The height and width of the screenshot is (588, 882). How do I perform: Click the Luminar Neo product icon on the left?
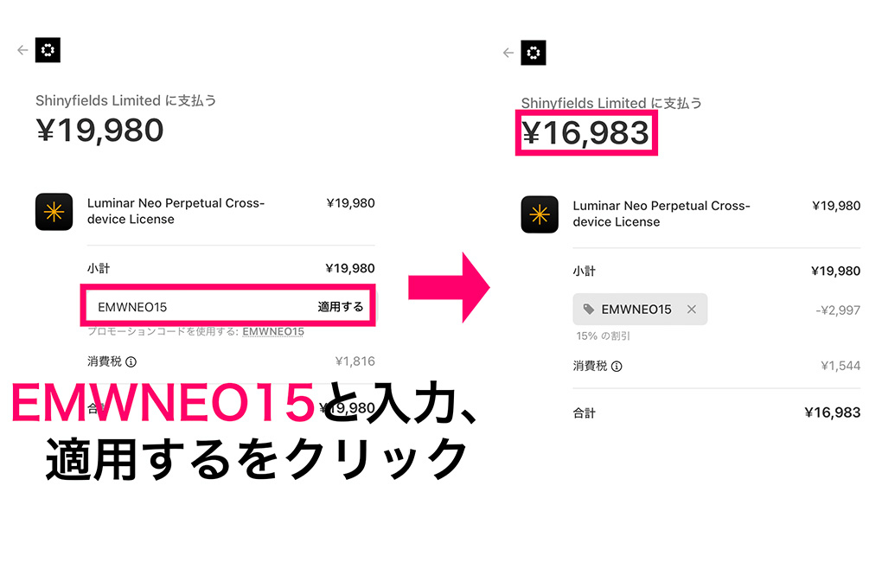54,211
